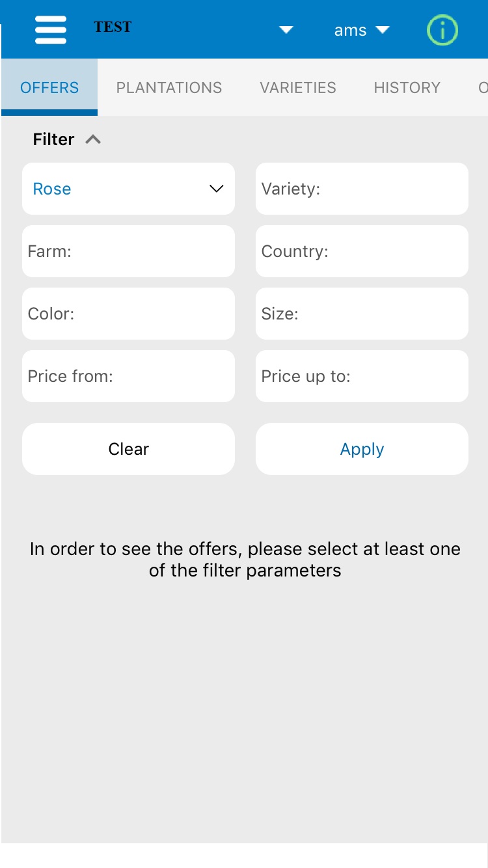Apply the filter settings
The height and width of the screenshot is (868, 488).
click(362, 449)
